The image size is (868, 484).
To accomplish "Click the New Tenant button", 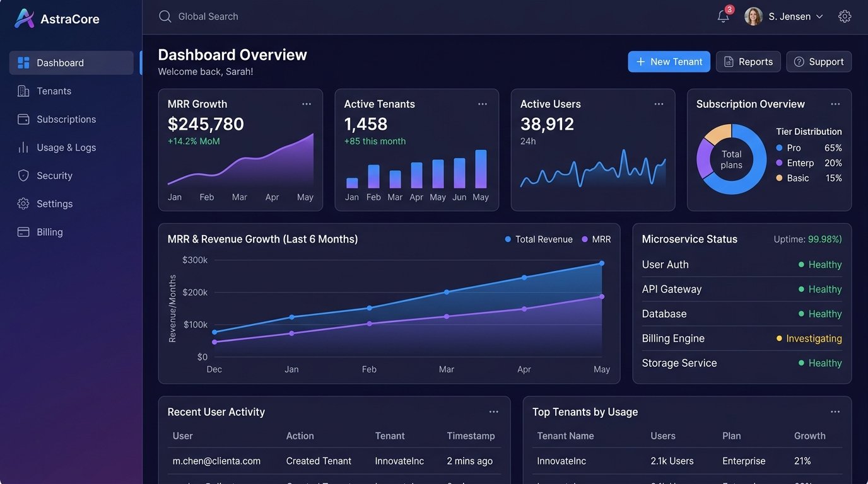I will (669, 62).
